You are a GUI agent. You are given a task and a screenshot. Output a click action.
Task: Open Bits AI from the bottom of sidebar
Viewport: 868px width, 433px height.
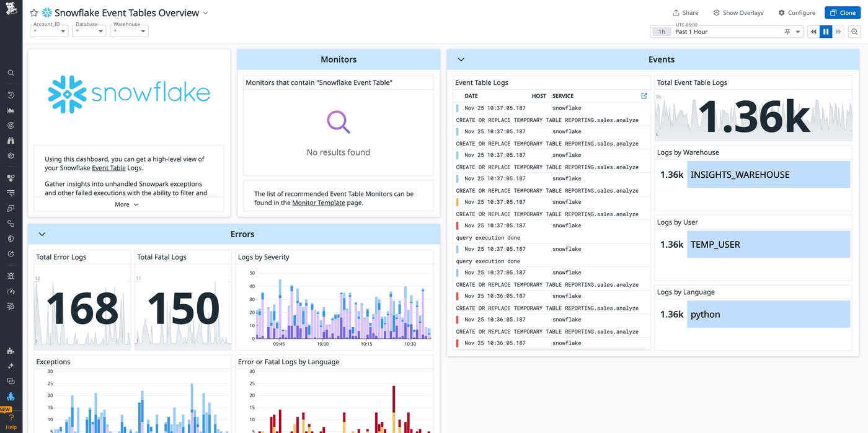point(10,365)
